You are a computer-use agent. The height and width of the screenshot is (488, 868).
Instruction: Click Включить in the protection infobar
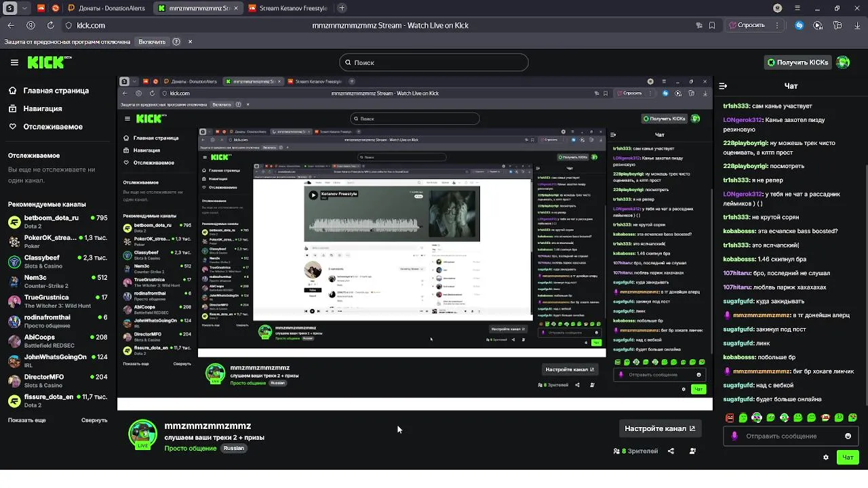152,41
